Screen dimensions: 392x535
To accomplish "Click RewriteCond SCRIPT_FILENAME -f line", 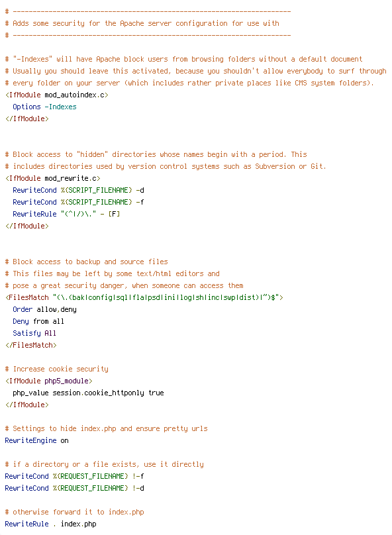I will [x=78, y=202].
